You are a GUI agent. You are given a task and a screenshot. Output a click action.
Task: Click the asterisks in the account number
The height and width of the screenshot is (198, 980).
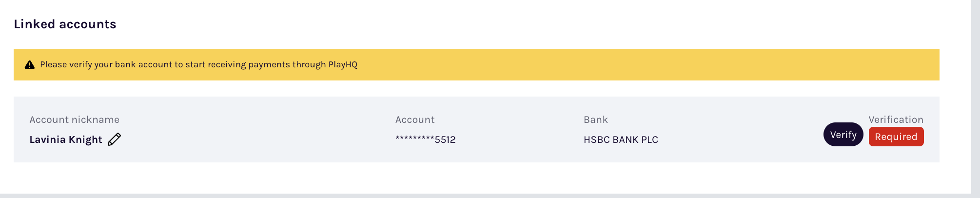pyautogui.click(x=414, y=139)
